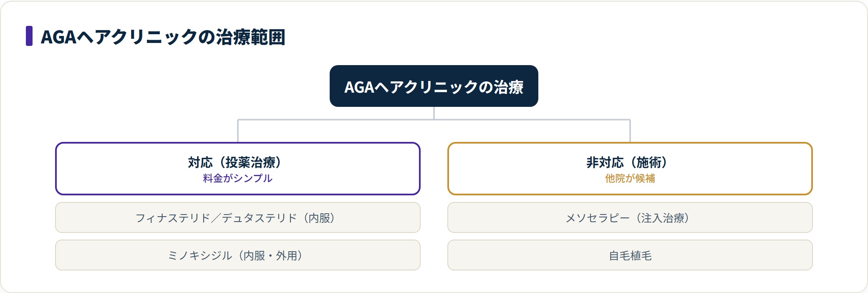Viewport: 868px width, 293px height.
Task: Click the gold 他院が候補 subtitle
Action: click(x=630, y=178)
